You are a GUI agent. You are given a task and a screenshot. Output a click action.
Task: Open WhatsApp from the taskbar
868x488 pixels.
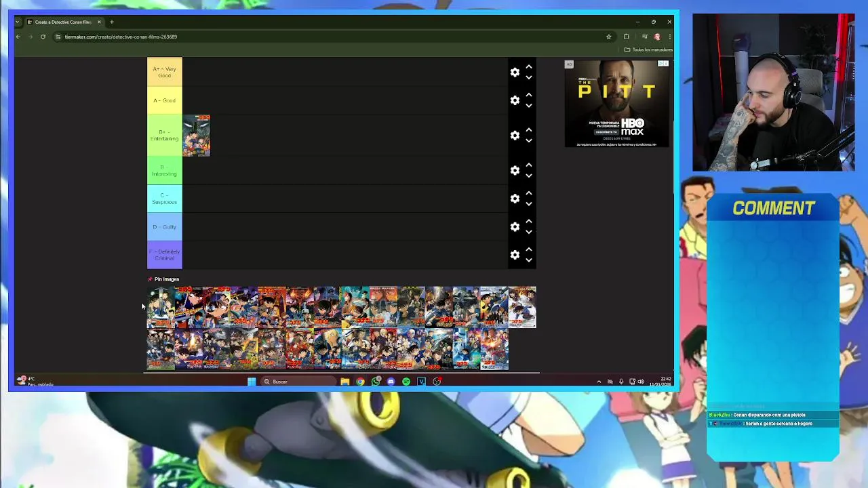(x=376, y=382)
